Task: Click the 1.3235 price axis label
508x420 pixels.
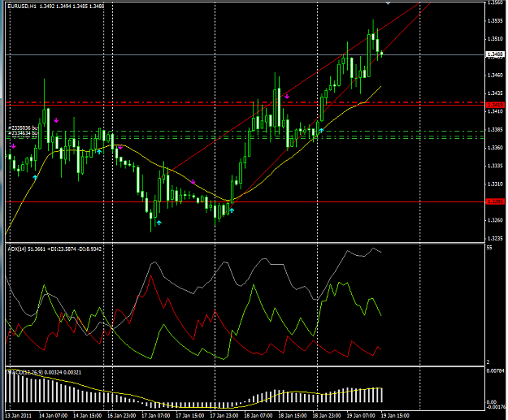Action: pos(495,238)
